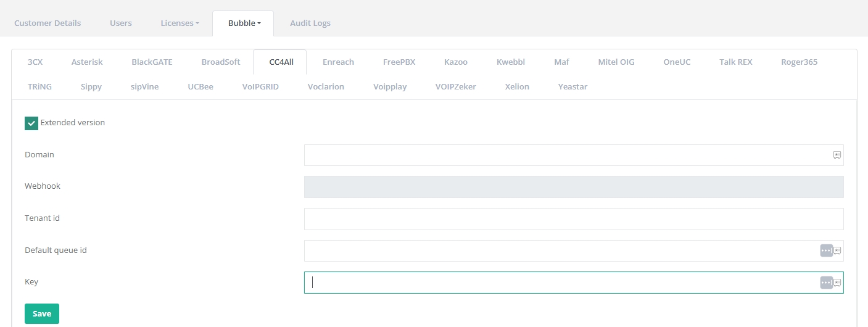Click the gray dots icon in Default queue id field
The image size is (868, 327).
(826, 250)
